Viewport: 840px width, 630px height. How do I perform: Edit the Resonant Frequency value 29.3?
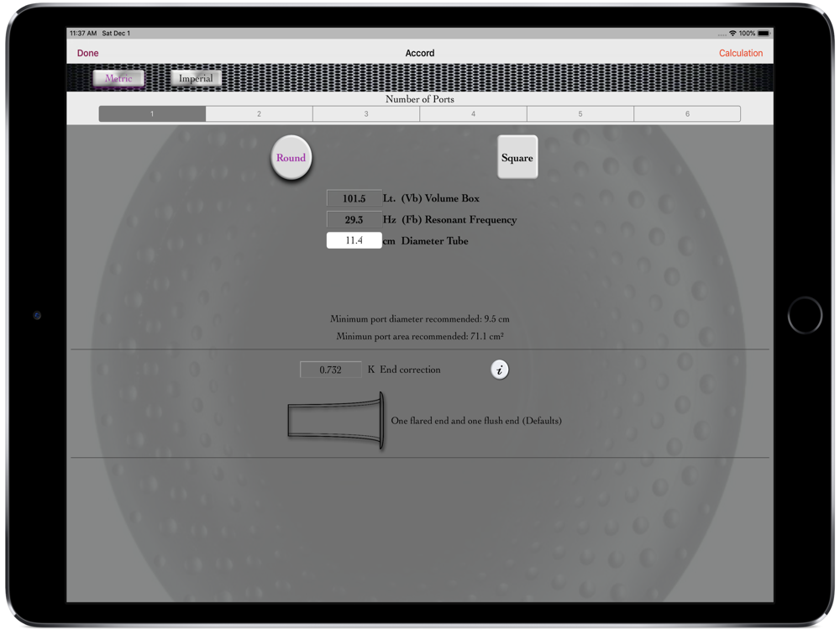tap(354, 219)
